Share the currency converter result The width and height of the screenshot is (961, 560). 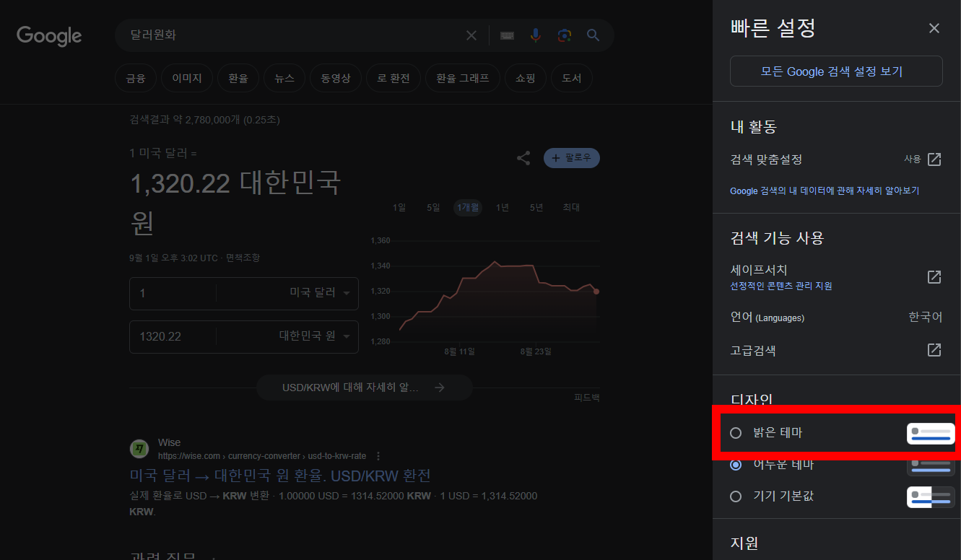(x=523, y=158)
